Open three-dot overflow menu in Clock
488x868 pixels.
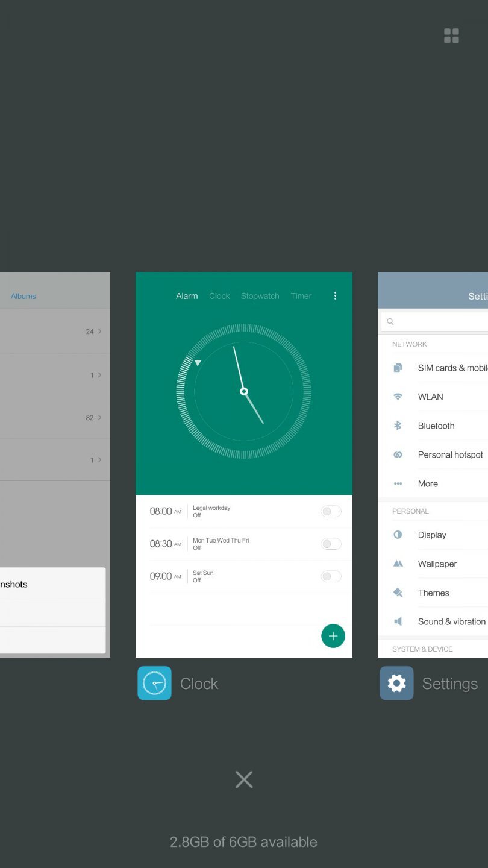point(336,296)
